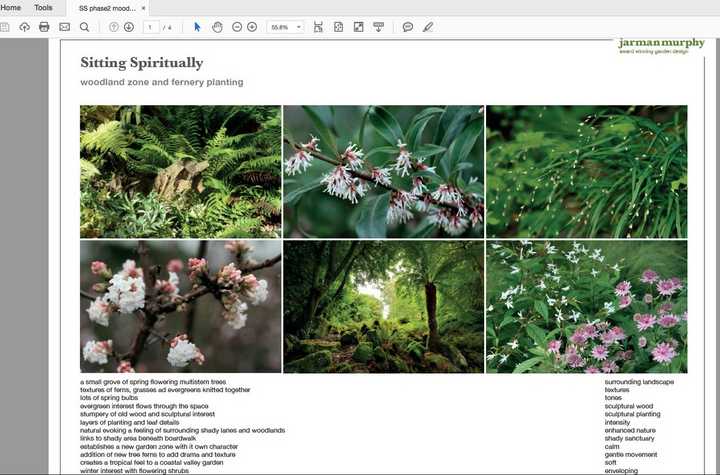This screenshot has width=720, height=475.
Task: Switch to the Home tab
Action: 11,8
